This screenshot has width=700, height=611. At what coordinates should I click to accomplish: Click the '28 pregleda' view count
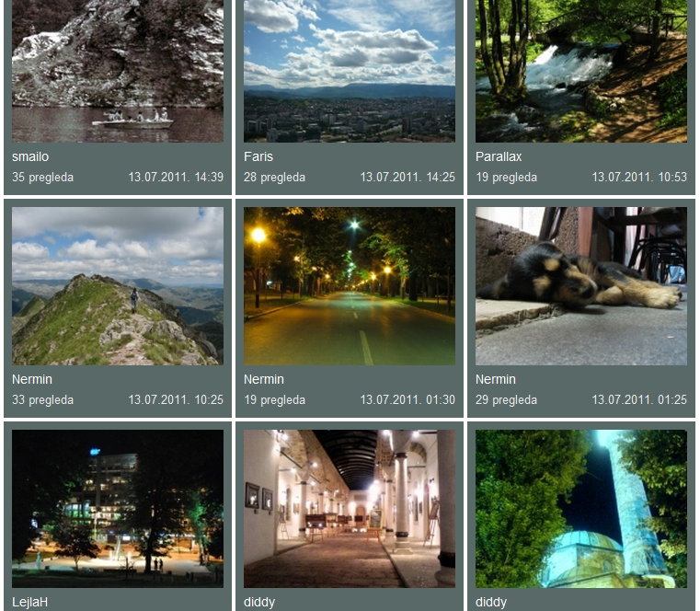click(x=274, y=178)
